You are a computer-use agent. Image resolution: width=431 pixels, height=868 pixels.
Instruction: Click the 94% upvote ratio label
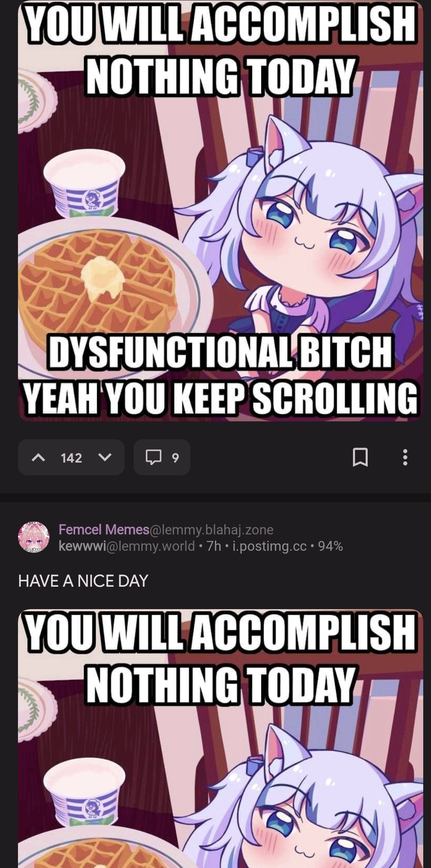point(331,546)
